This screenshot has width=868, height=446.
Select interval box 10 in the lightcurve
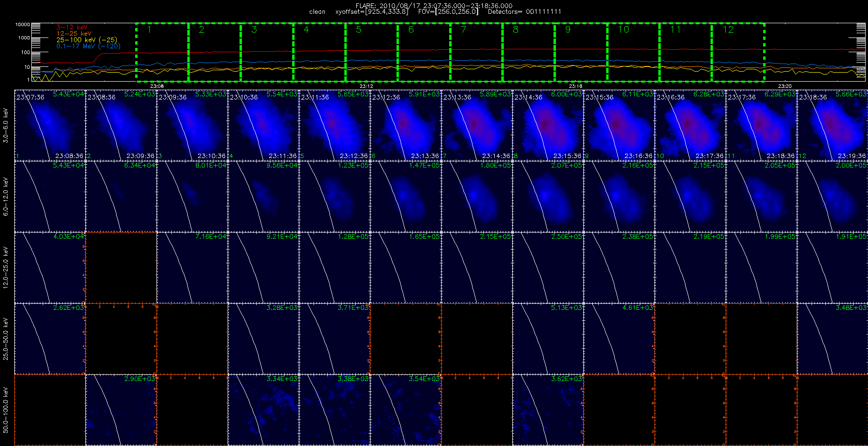pyautogui.click(x=633, y=52)
